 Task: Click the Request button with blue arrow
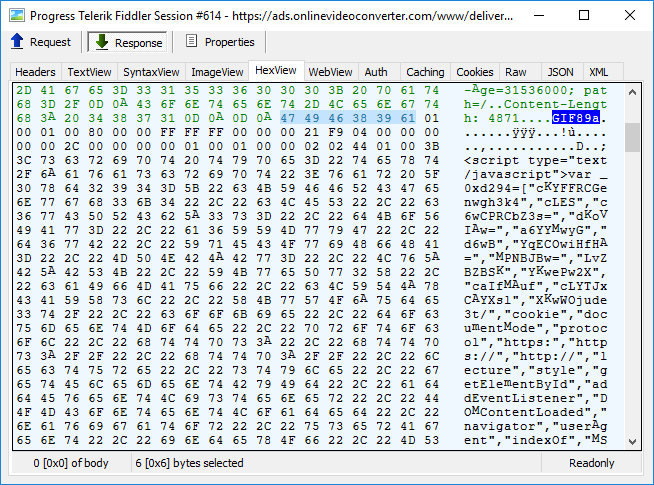pyautogui.click(x=41, y=42)
